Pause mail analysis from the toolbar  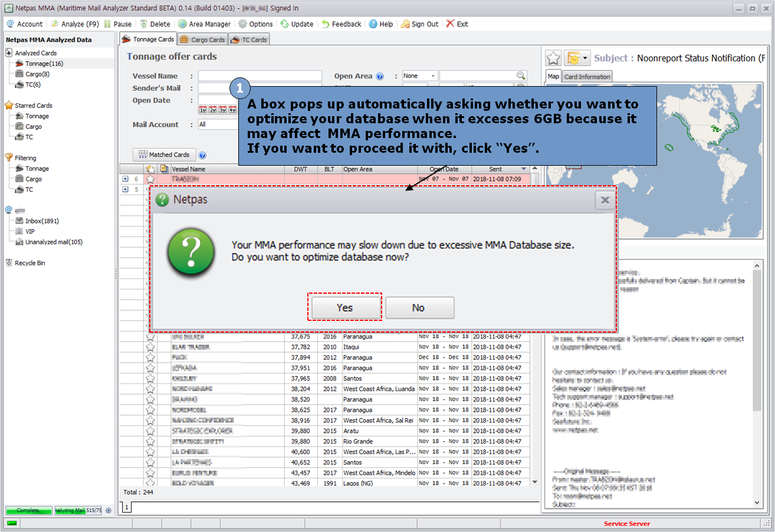coord(117,24)
